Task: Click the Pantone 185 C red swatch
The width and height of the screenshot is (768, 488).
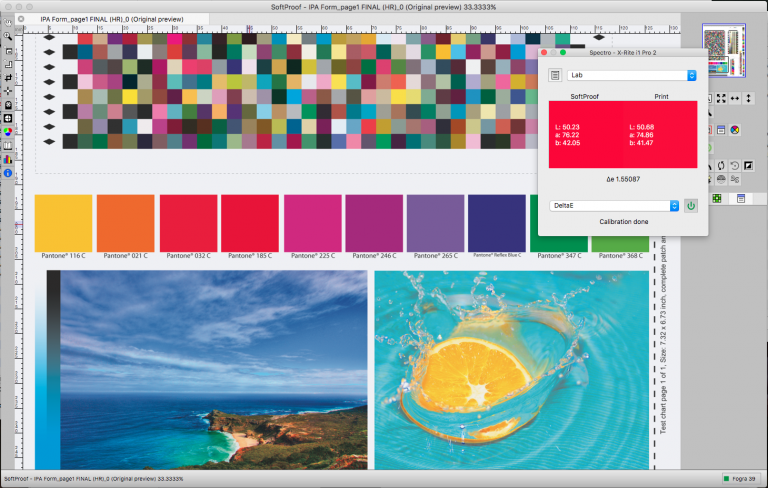Action: click(x=250, y=223)
